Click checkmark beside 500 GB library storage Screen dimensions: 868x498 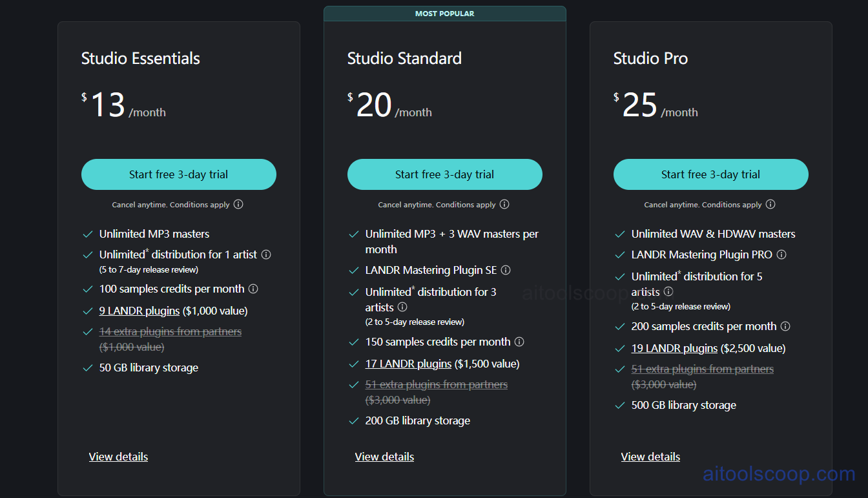[620, 405]
